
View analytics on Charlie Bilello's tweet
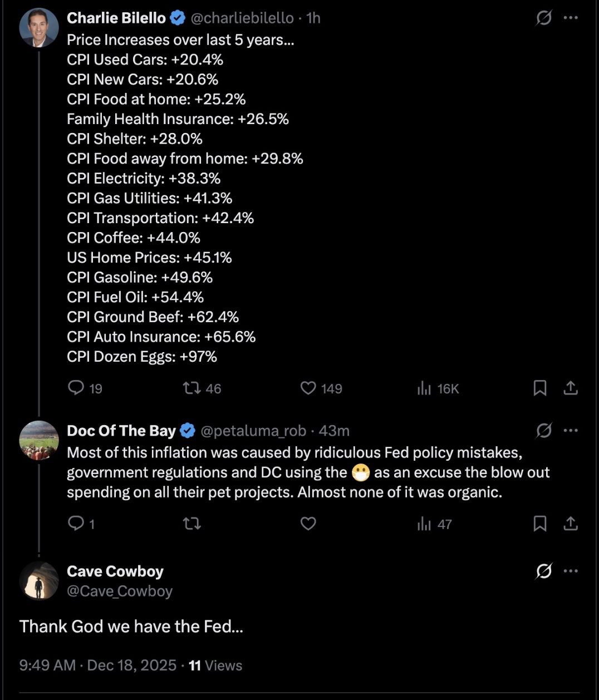coord(424,388)
